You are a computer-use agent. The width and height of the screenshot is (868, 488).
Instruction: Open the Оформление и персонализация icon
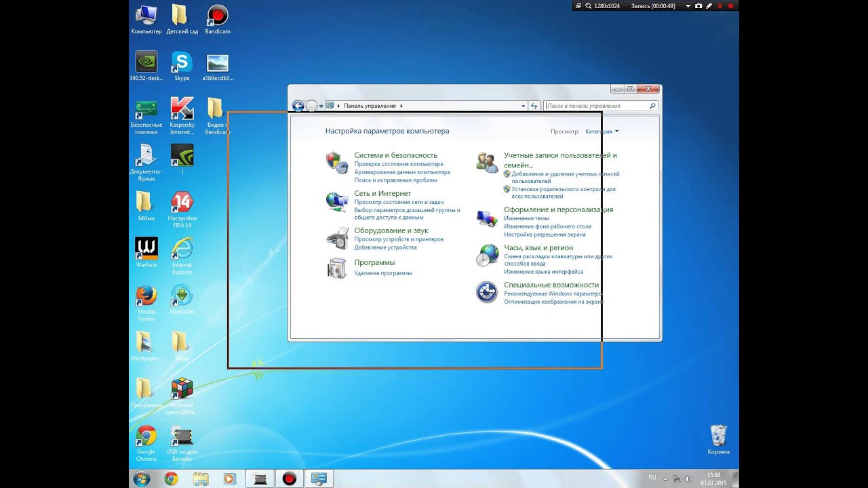click(x=487, y=218)
